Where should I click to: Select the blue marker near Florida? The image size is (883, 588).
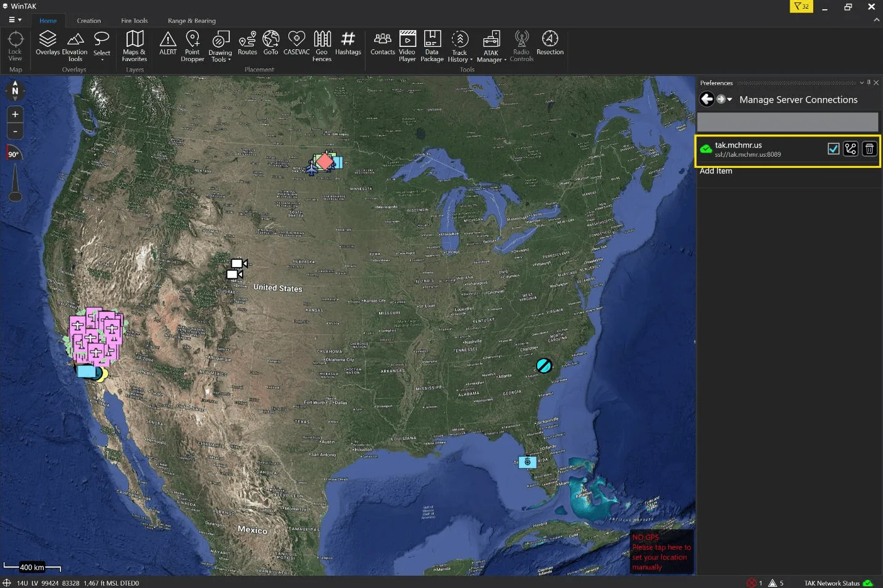(x=527, y=462)
